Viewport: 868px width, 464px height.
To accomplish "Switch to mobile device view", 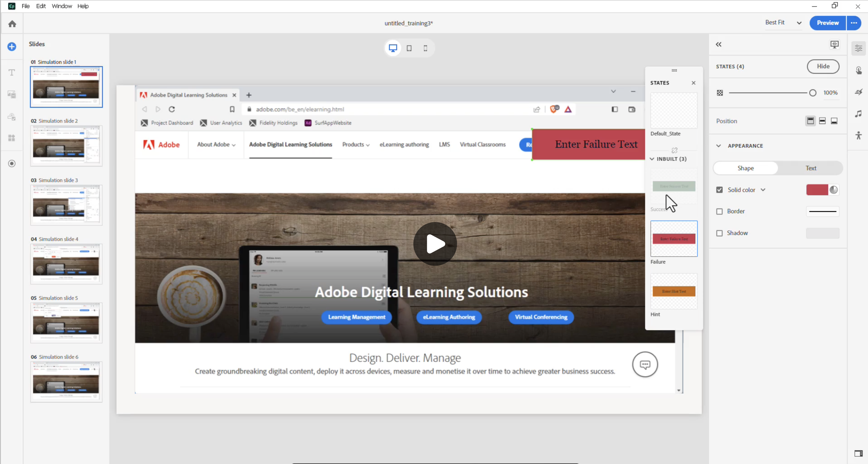I will tap(425, 48).
